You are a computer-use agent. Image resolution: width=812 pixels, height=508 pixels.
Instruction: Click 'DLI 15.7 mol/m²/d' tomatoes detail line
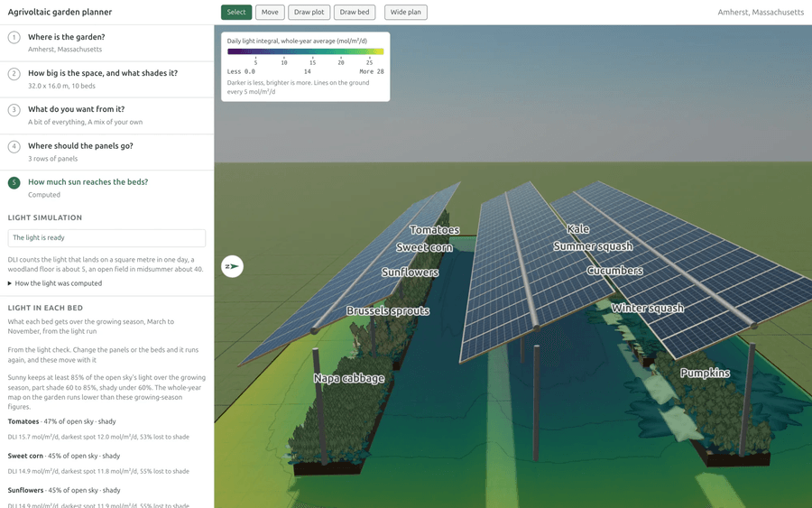tap(98, 437)
